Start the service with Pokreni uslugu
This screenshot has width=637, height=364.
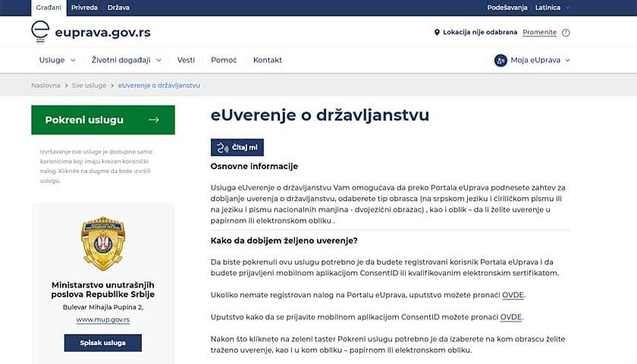tap(103, 120)
